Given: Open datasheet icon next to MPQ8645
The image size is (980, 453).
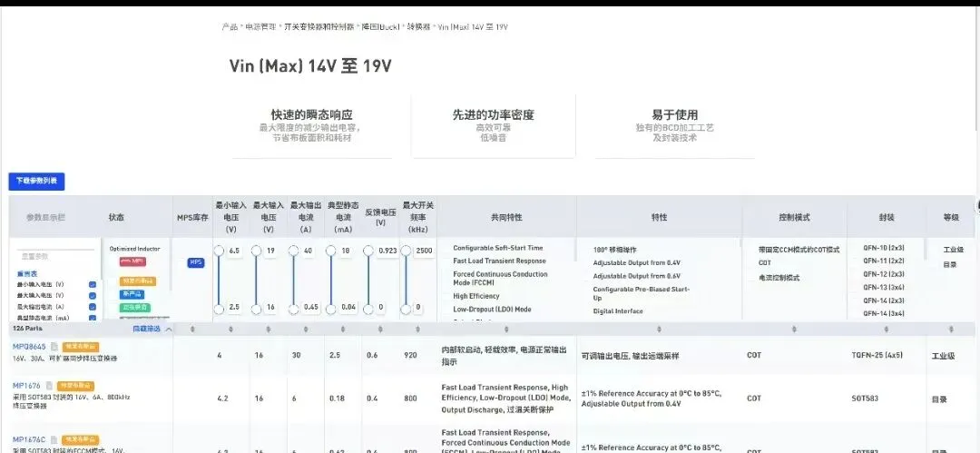Looking at the screenshot, I should click(54, 347).
